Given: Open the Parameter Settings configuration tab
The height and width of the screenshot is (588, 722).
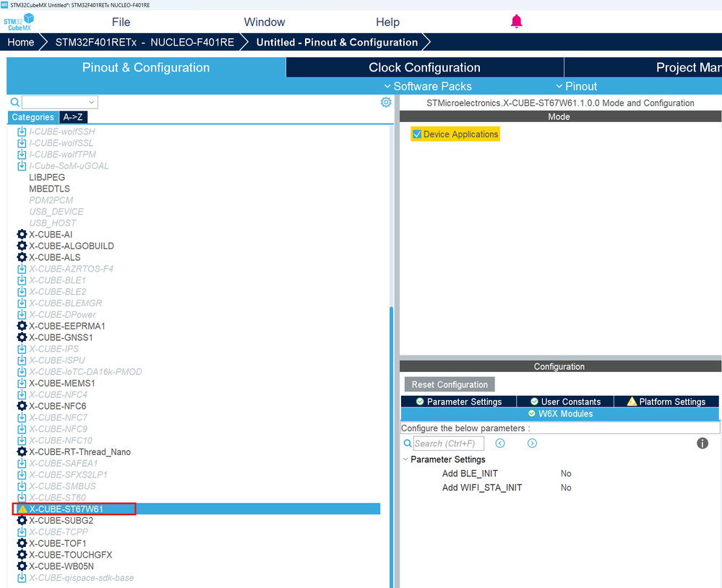Looking at the screenshot, I should [459, 402].
